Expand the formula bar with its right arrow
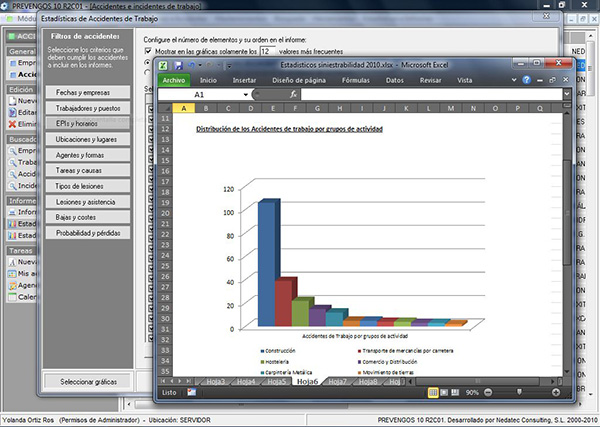The image size is (600, 427). point(567,94)
